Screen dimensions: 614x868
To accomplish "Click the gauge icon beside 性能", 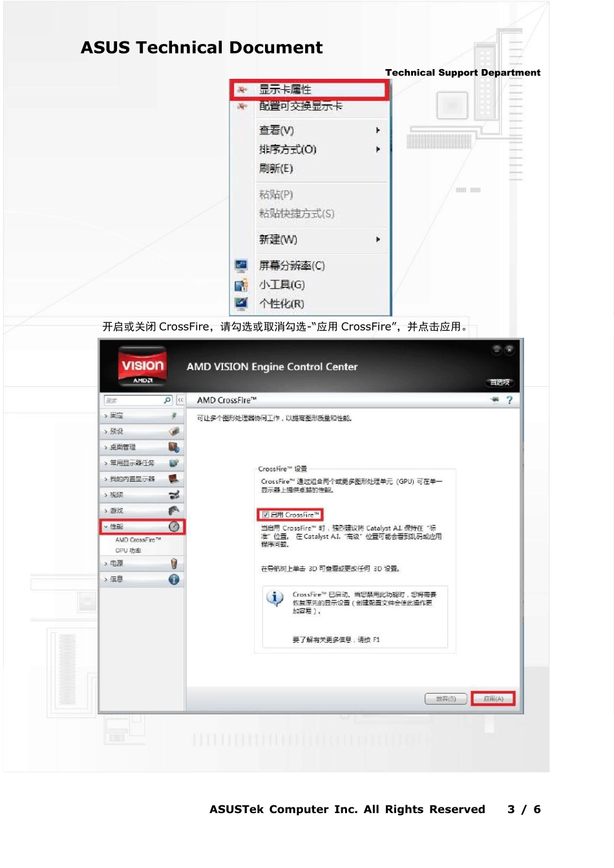I will pos(174,526).
